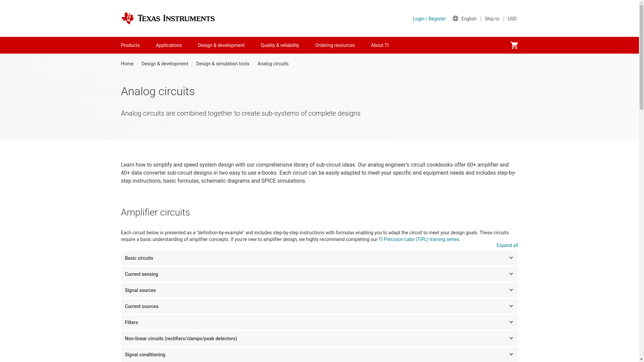Image resolution: width=644 pixels, height=362 pixels.
Task: Click the Current sources chevron arrow
Action: point(511,306)
